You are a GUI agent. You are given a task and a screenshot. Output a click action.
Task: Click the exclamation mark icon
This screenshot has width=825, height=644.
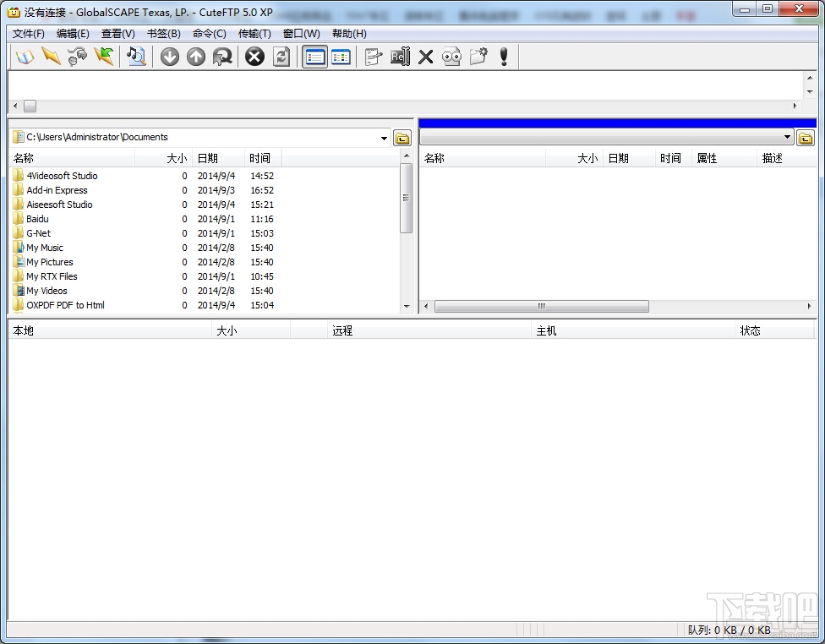coord(504,57)
